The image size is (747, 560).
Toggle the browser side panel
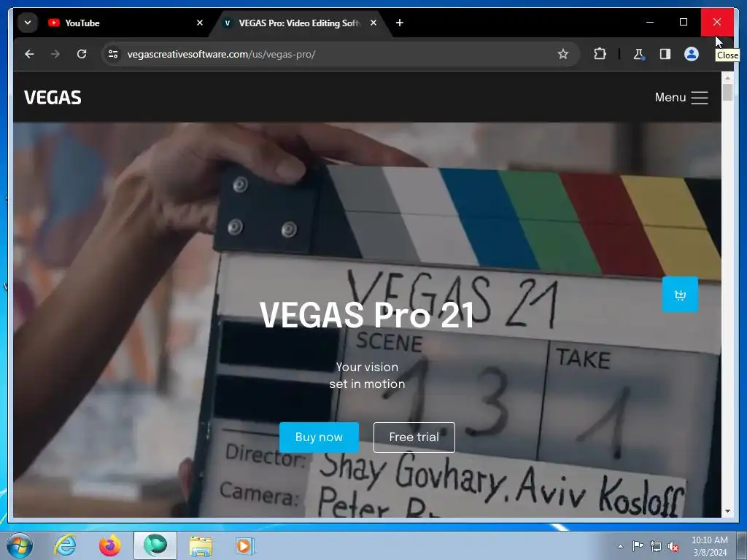tap(665, 54)
